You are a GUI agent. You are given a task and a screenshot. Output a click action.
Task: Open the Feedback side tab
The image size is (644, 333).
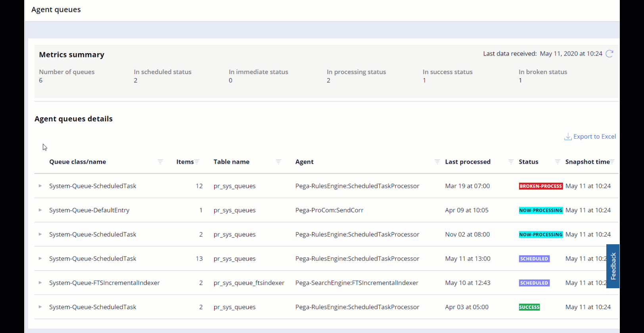click(x=613, y=266)
